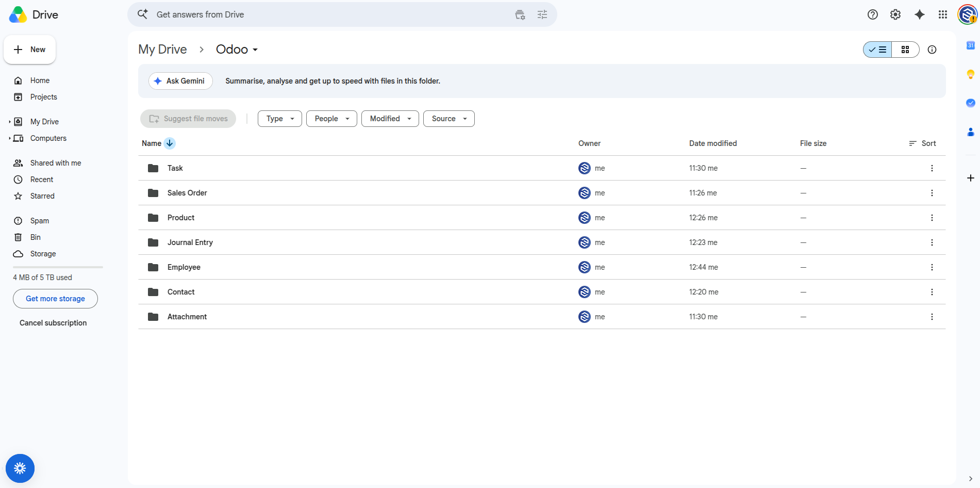980x488 pixels.
Task: Select the Product folder name
Action: (x=181, y=218)
